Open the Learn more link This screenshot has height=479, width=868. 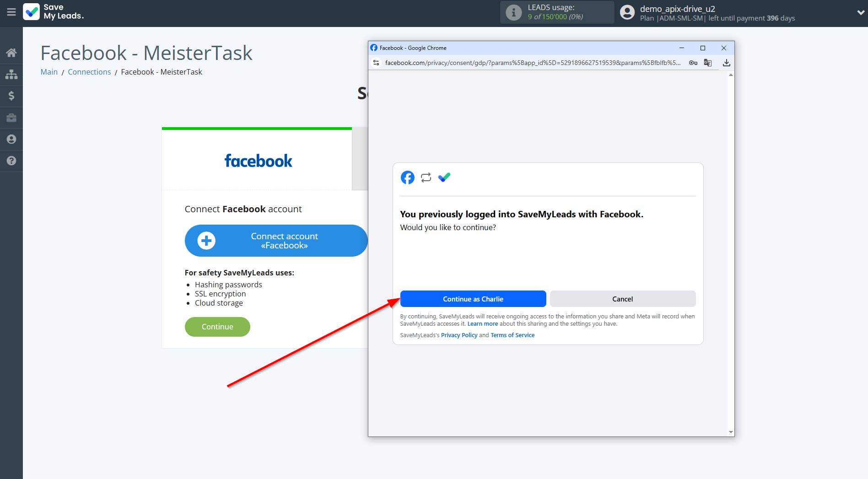click(482, 324)
